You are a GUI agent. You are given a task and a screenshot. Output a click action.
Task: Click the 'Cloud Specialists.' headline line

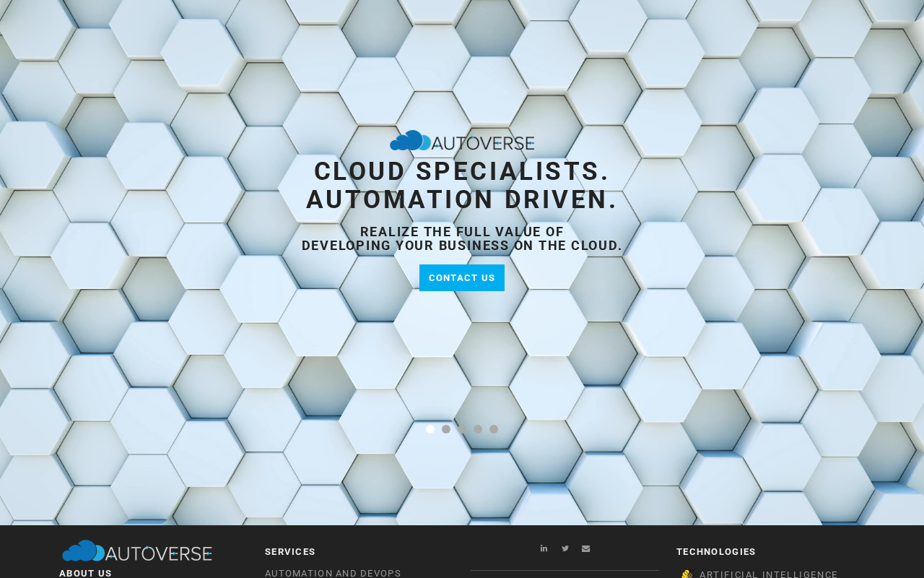point(462,171)
